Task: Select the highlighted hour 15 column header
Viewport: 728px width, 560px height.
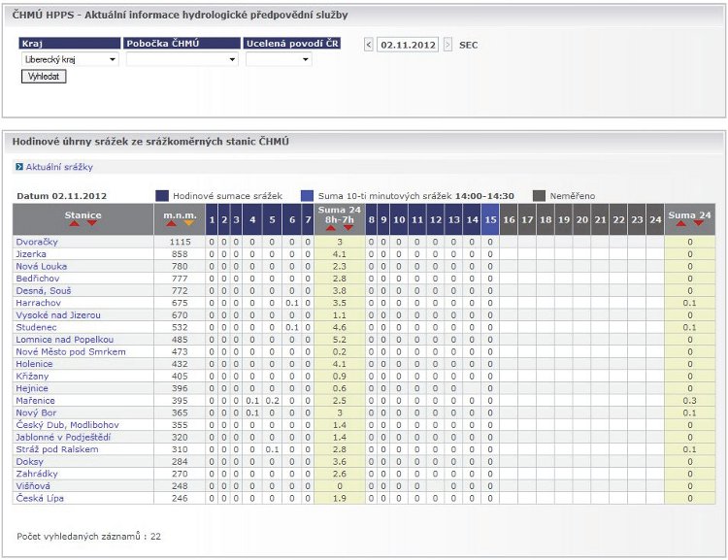Action: coord(490,220)
